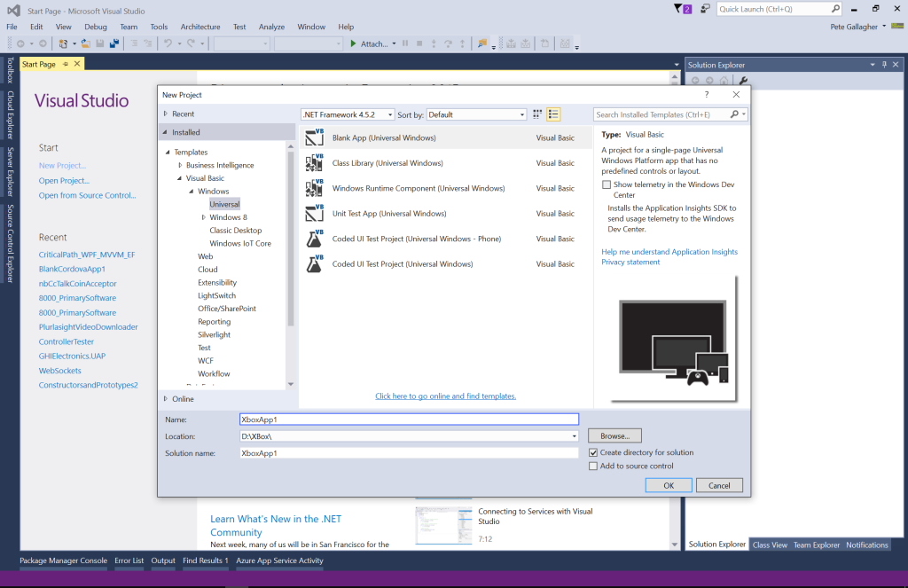Select the last Coded UI Test Project template

446,264
